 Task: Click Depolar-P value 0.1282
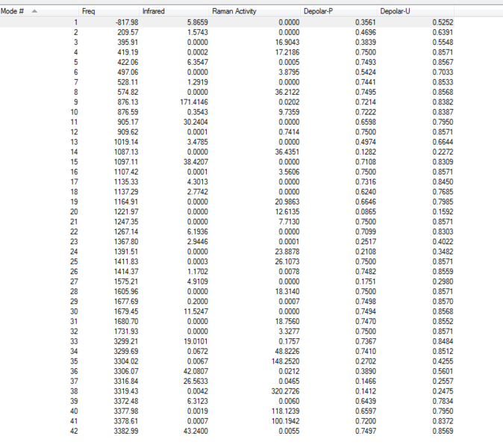click(366, 152)
